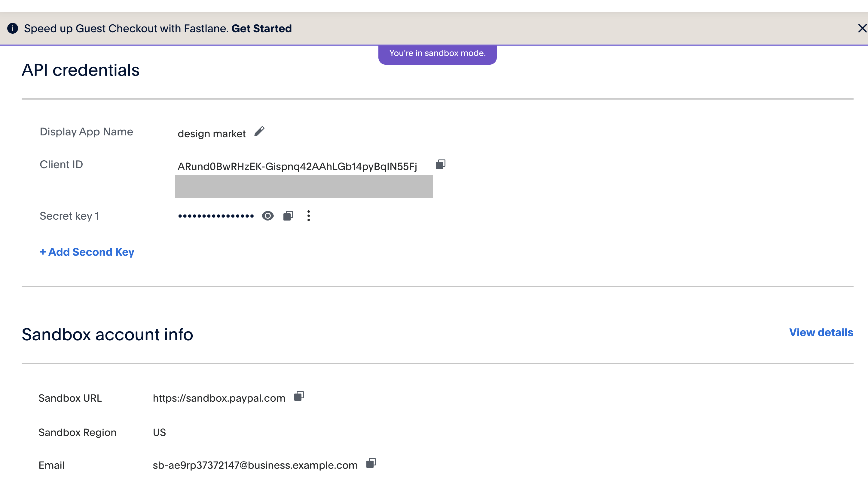The height and width of the screenshot is (485, 868).
Task: Copy the Client ID to clipboard
Action: pos(440,164)
